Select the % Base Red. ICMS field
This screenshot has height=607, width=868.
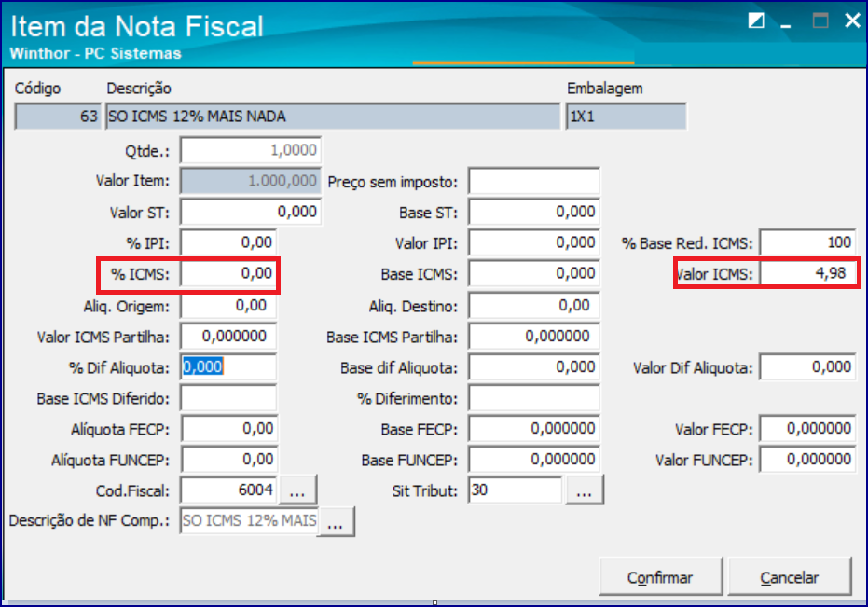[807, 242]
